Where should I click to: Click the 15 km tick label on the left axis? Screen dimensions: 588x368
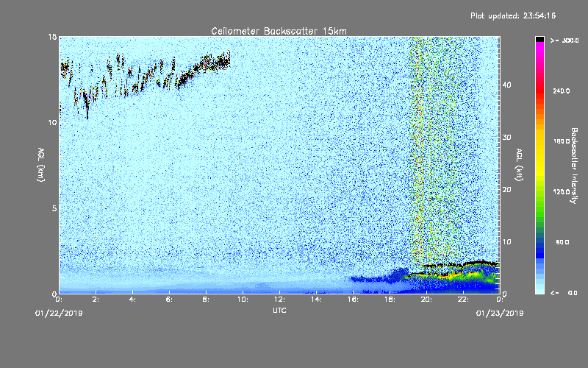(x=52, y=37)
